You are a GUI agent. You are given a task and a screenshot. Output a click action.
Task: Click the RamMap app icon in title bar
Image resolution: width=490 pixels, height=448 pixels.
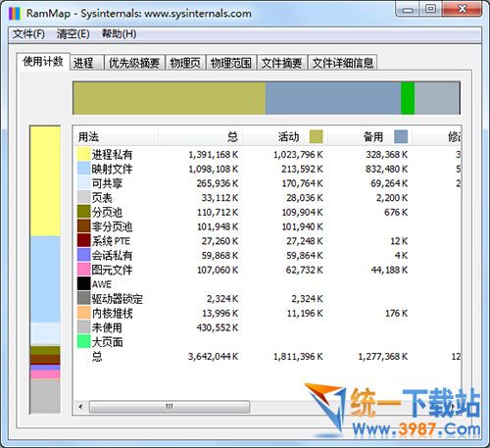point(15,14)
